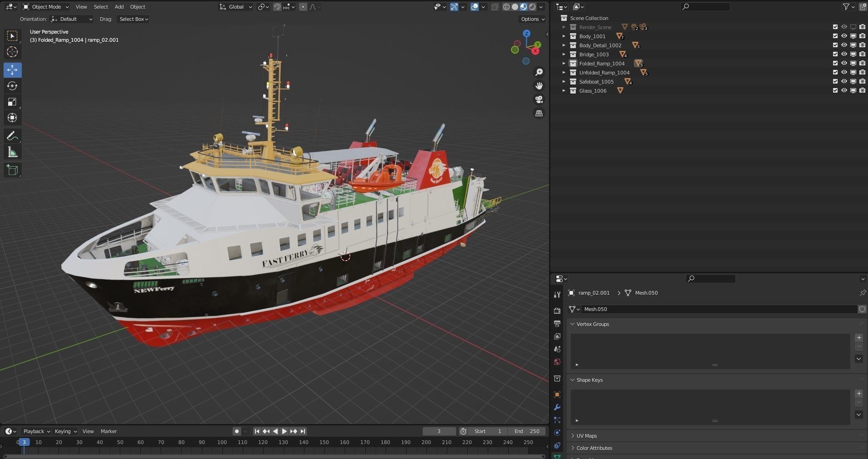Switch to wireframe viewport shading
Image resolution: width=868 pixels, height=459 pixels.
(x=506, y=7)
